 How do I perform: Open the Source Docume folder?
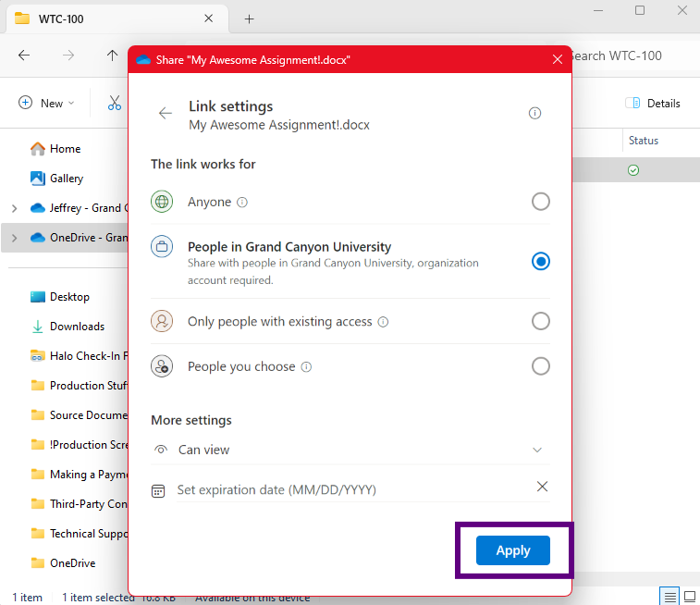coord(79,414)
